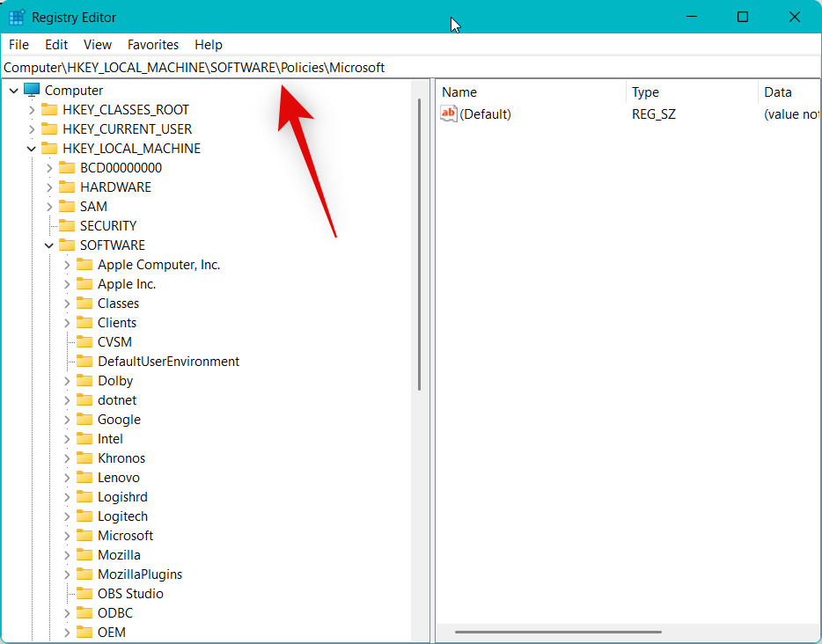Select the MozillaPlugins key
The width and height of the screenshot is (822, 644).
coord(139,574)
